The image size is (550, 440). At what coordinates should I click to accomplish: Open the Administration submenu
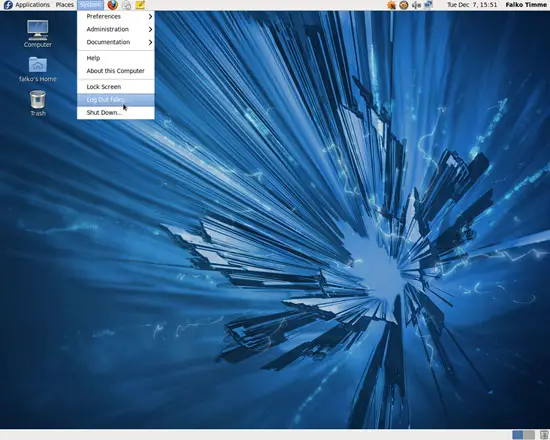pyautogui.click(x=116, y=29)
